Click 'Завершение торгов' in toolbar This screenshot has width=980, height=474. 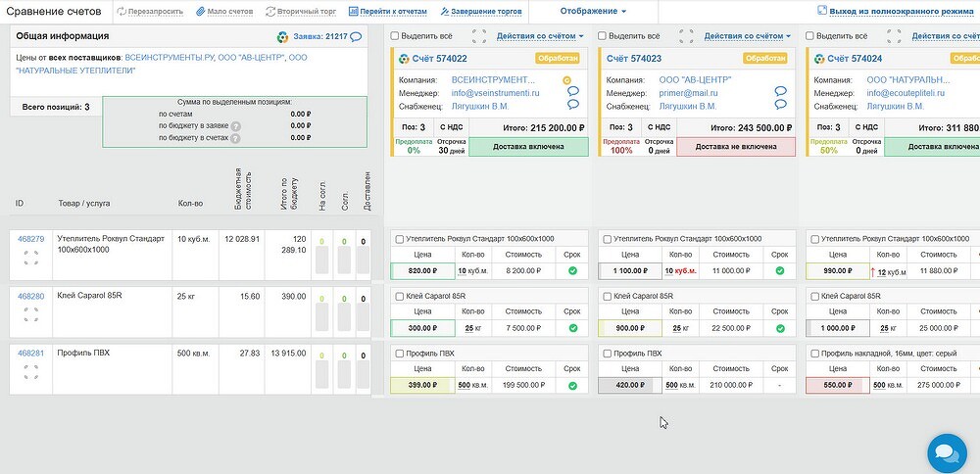pos(481,12)
